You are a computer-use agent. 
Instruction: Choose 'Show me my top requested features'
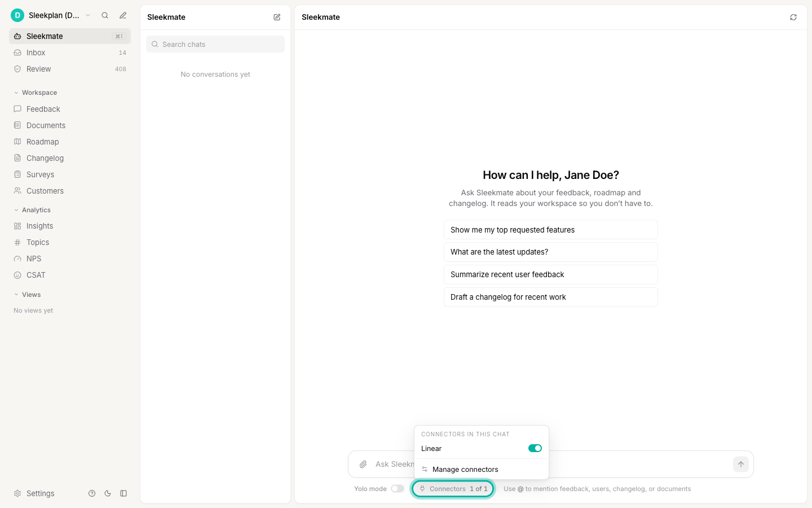tap(551, 230)
